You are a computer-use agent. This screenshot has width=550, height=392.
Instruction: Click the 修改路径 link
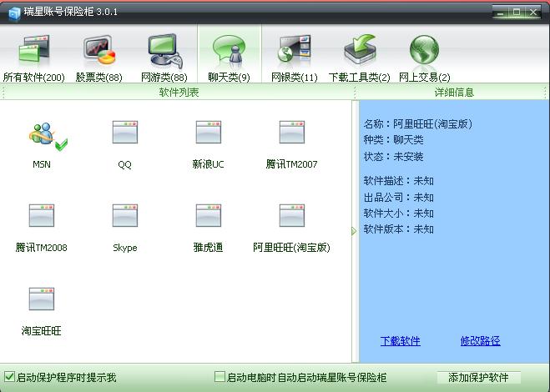[480, 341]
